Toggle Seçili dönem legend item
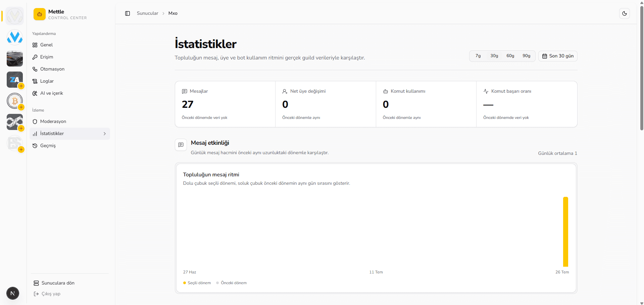This screenshot has width=644, height=305. [197, 283]
